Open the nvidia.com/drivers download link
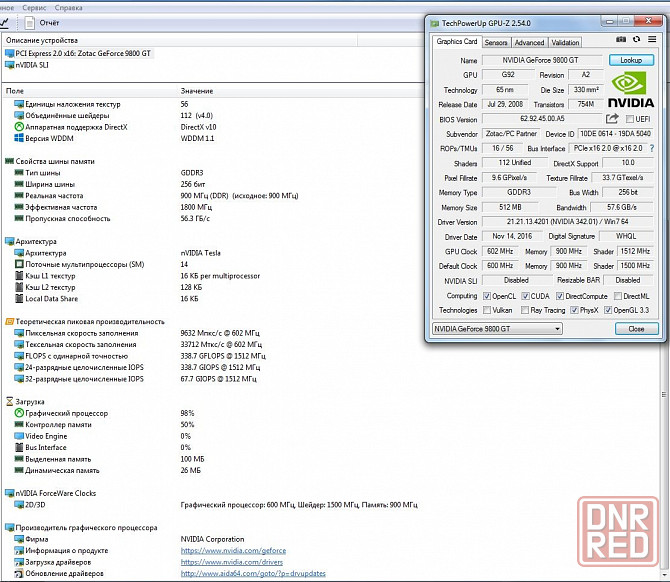Viewport: 670px width, 582px height. (x=232, y=562)
